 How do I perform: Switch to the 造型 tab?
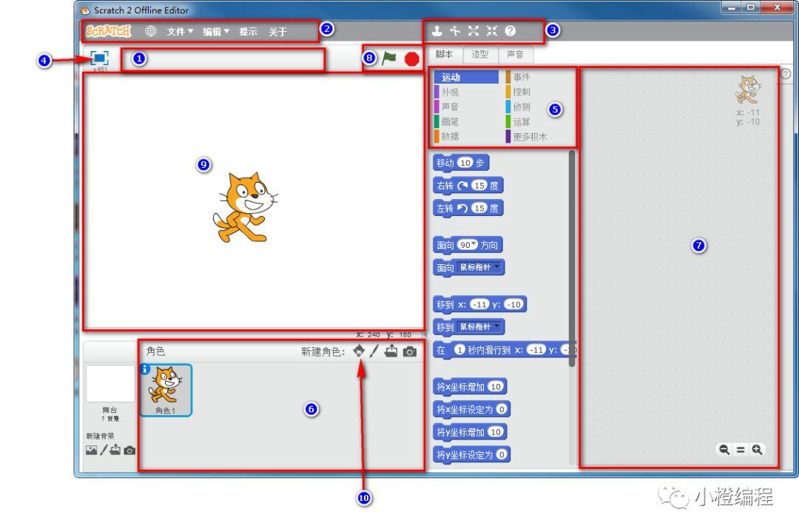479,54
